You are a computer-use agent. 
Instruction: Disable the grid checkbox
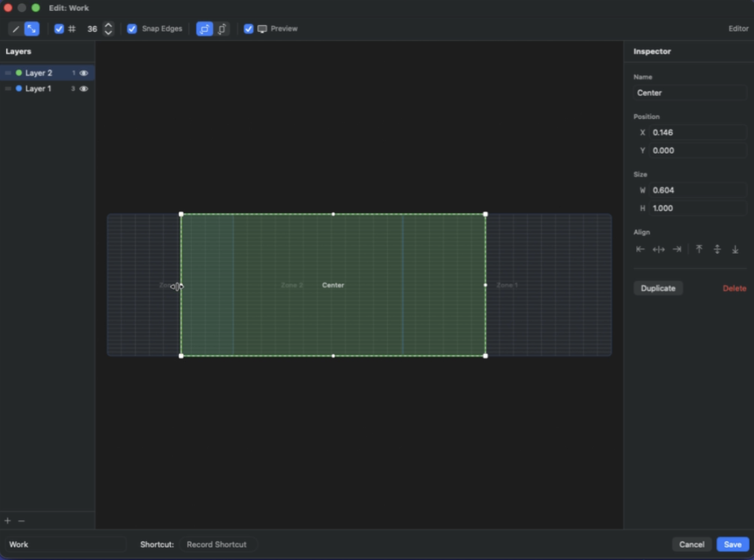59,29
